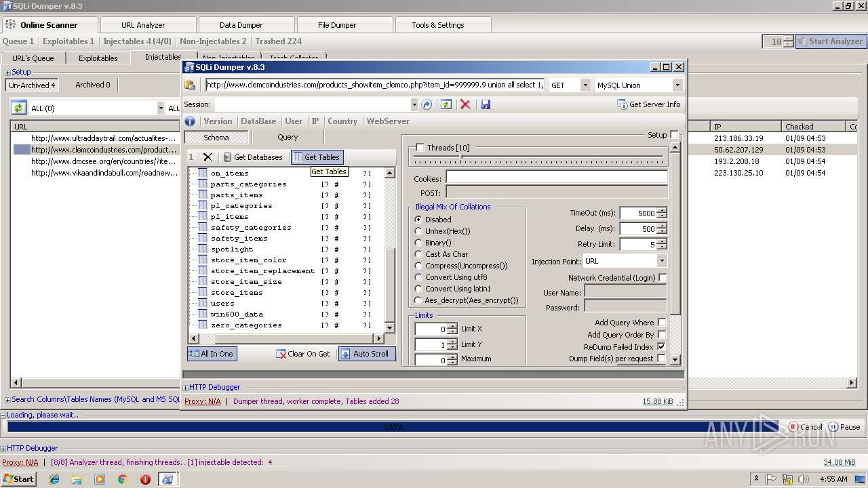Viewport: 868px width, 488px height.
Task: Select the Cast As Char radio option
Action: pos(418,254)
